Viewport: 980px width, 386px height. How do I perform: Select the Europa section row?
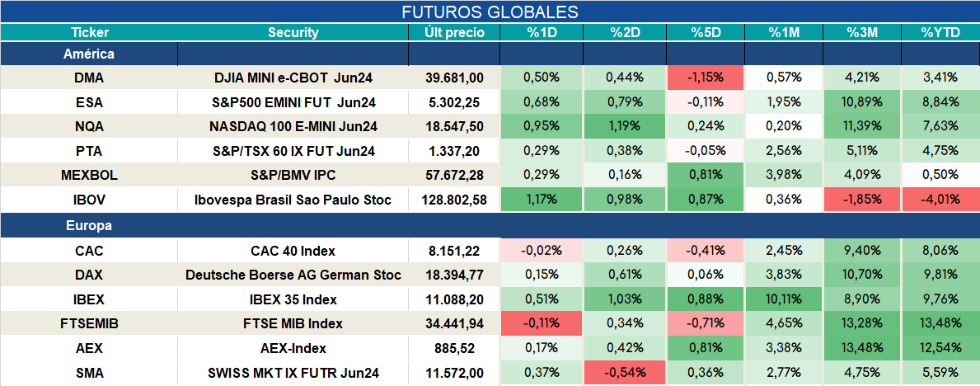pos(490,226)
